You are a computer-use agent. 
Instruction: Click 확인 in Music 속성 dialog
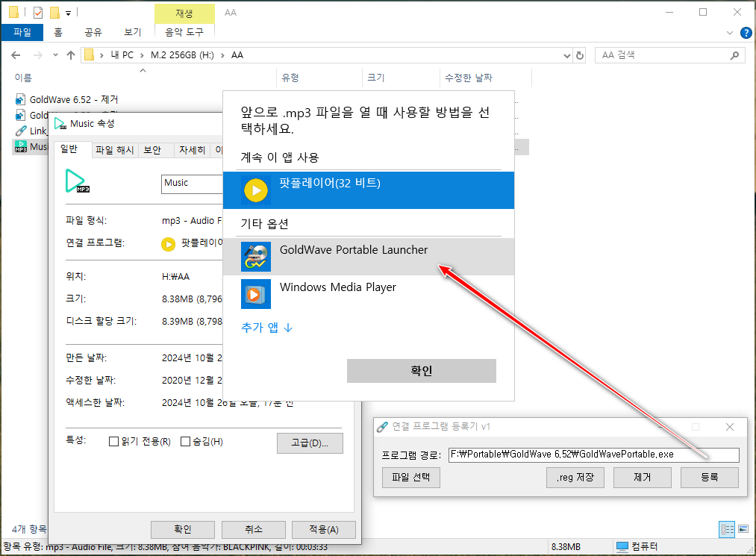point(183,529)
